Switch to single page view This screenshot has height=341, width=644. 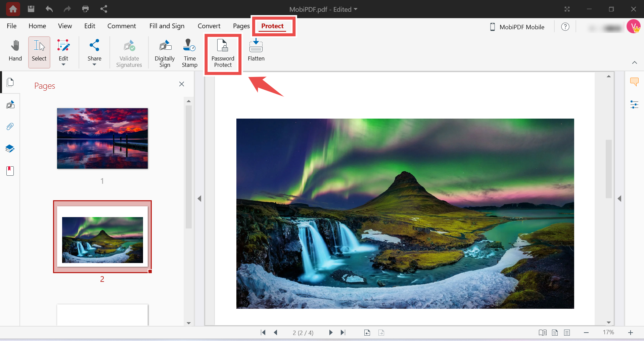555,333
